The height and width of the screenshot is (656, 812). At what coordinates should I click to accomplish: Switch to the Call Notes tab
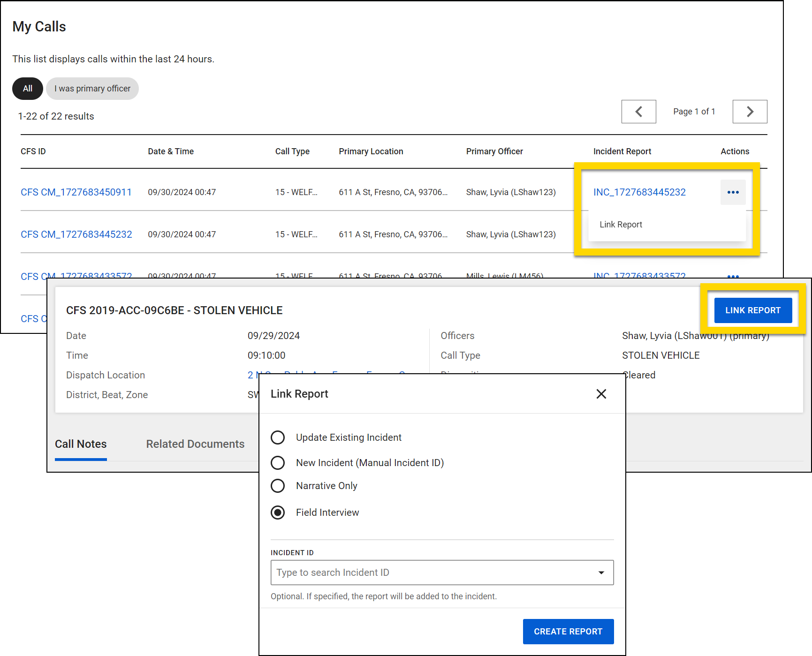pyautogui.click(x=81, y=444)
